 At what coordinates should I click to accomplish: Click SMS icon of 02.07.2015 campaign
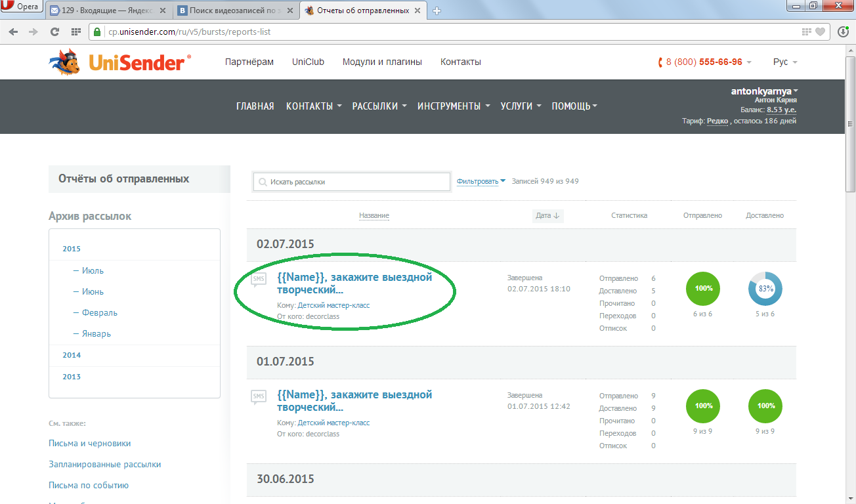tap(259, 280)
